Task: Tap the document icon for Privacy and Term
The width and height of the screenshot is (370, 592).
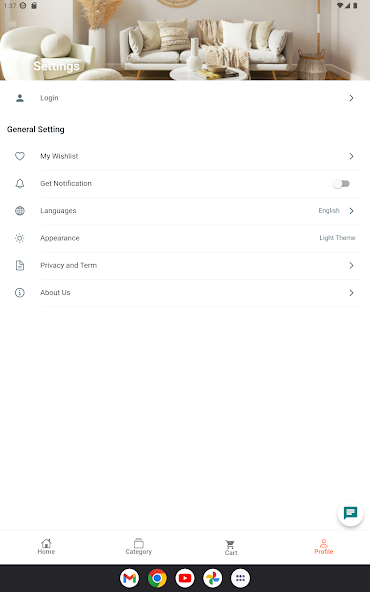Action: (20, 265)
